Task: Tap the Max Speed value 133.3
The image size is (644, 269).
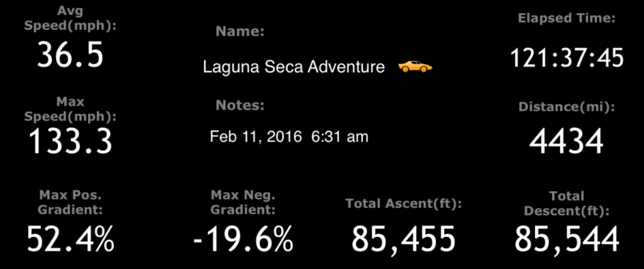Action: [x=70, y=141]
